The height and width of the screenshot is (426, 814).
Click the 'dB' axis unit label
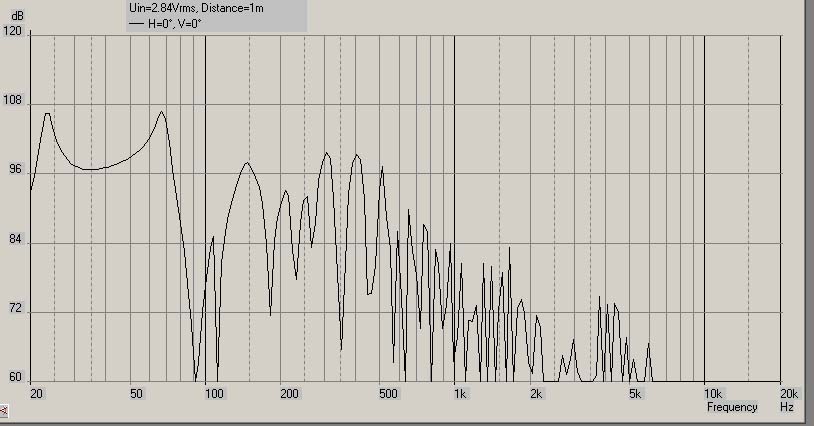[17, 16]
